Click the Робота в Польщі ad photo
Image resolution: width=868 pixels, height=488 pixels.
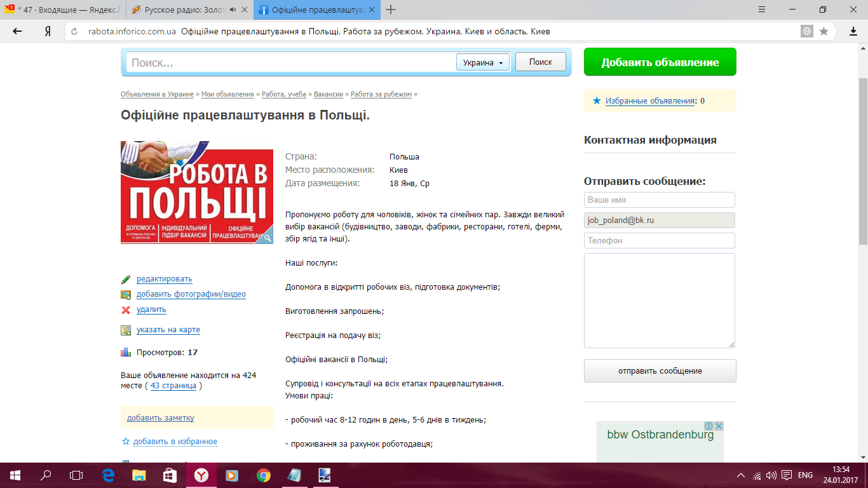[x=197, y=193]
